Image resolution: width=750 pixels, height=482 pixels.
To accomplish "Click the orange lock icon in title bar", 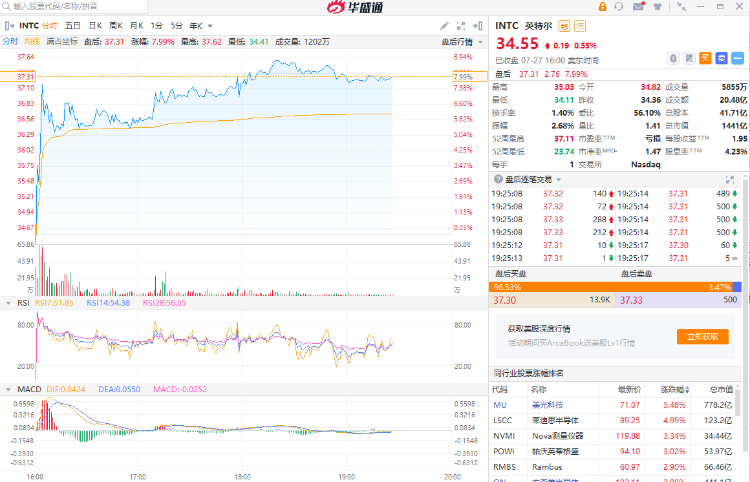I will [x=602, y=7].
